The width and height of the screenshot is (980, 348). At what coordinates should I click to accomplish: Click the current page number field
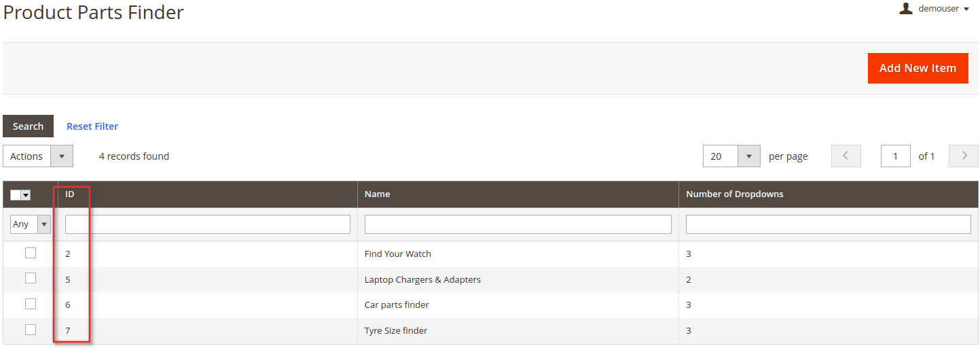(x=896, y=156)
